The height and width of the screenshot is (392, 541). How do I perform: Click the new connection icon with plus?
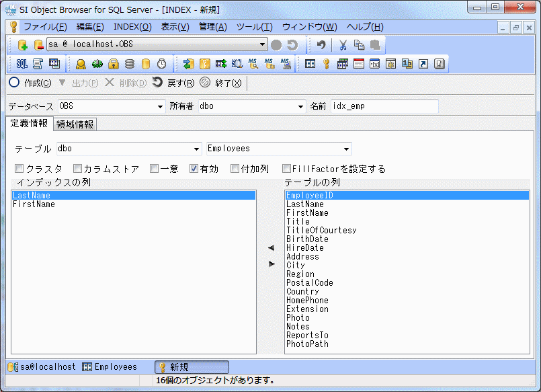pyautogui.click(x=22, y=45)
